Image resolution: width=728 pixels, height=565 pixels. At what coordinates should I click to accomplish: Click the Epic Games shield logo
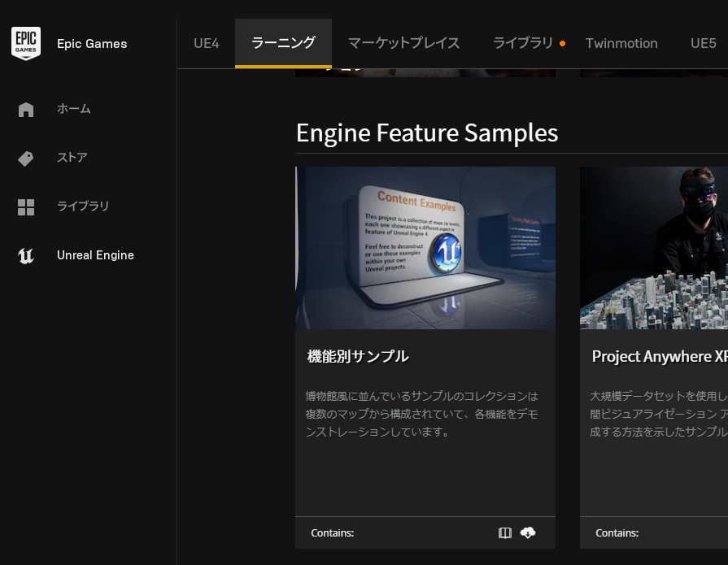pyautogui.click(x=26, y=43)
